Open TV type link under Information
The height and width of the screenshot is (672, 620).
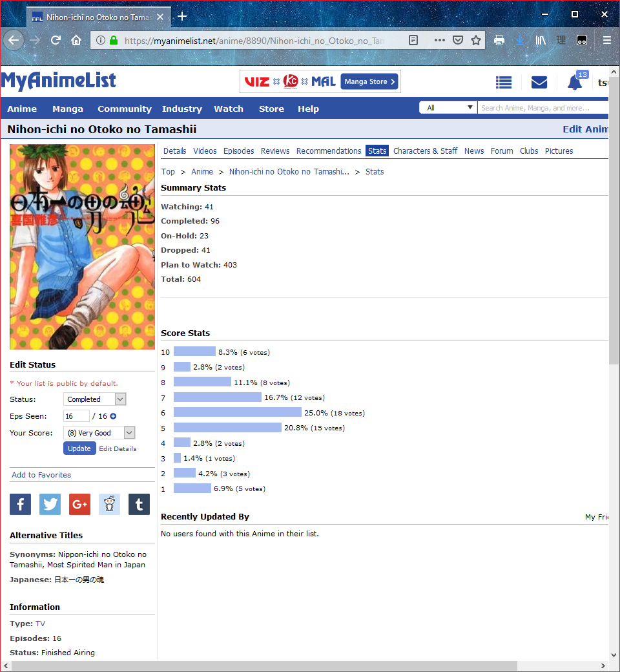(x=40, y=624)
